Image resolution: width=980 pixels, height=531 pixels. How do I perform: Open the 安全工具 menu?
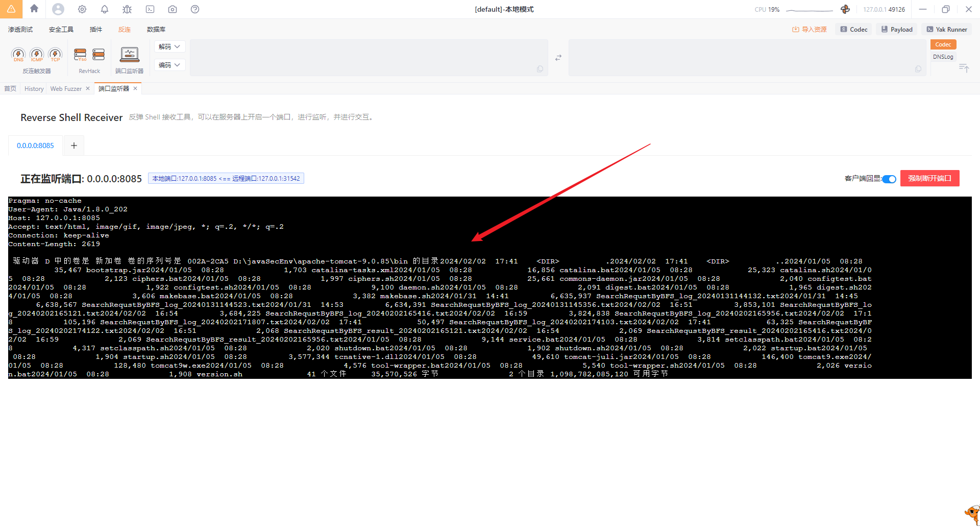point(61,30)
